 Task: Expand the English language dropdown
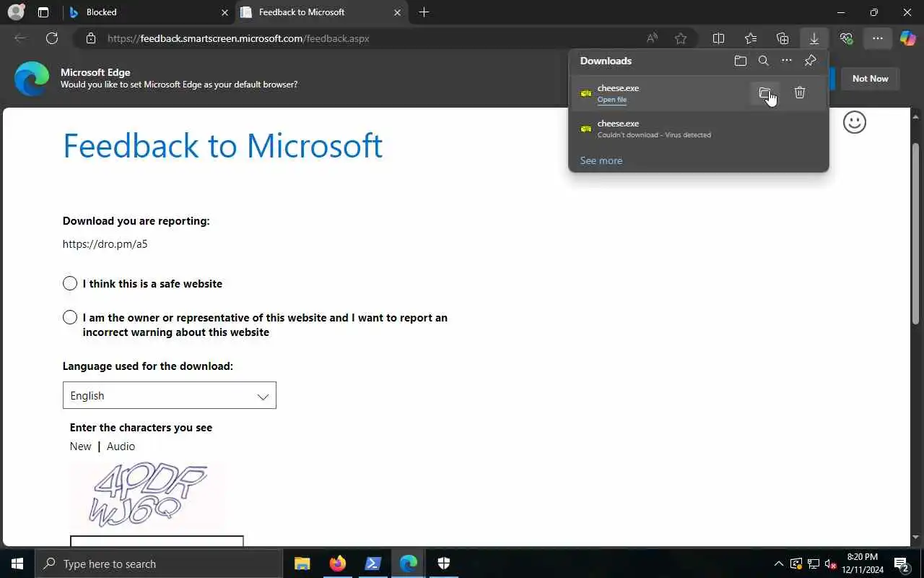(x=170, y=395)
